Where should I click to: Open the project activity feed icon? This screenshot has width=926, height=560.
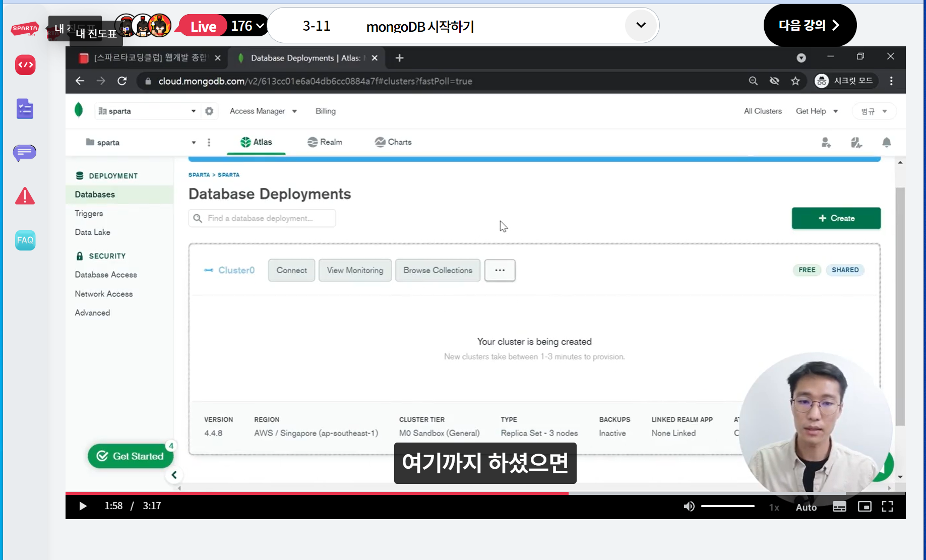pyautogui.click(x=856, y=143)
